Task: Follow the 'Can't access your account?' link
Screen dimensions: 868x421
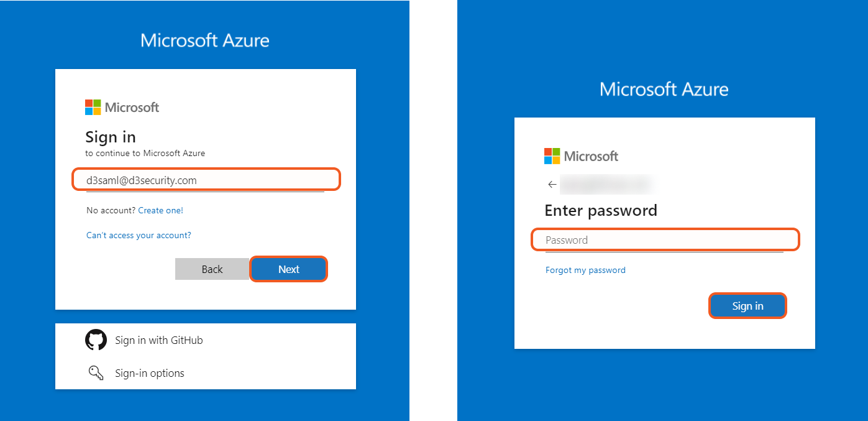Action: [139, 235]
